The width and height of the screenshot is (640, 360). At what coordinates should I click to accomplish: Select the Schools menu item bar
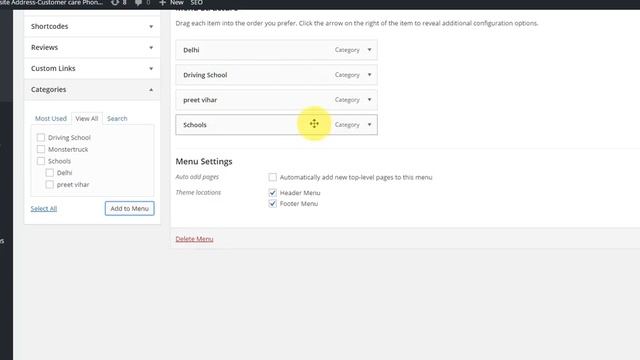[x=276, y=124]
